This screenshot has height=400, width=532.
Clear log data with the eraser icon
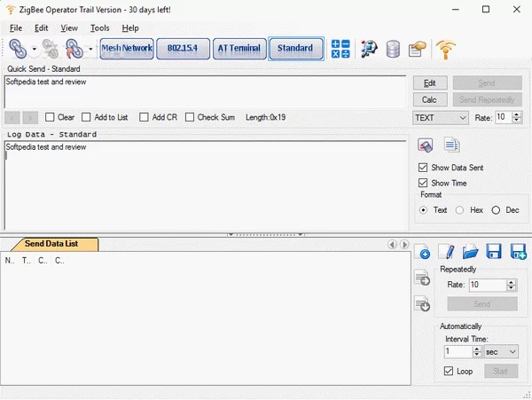click(426, 145)
